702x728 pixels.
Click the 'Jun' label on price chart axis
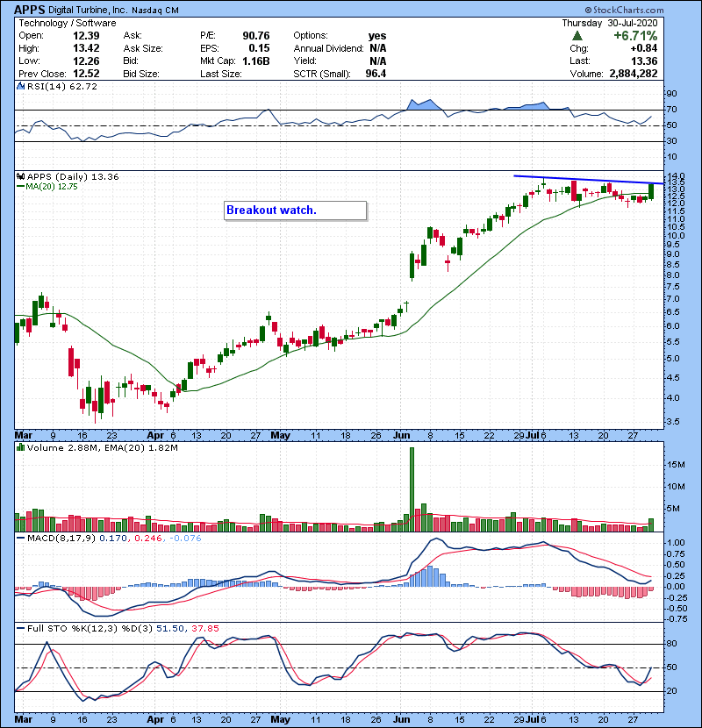pos(401,436)
